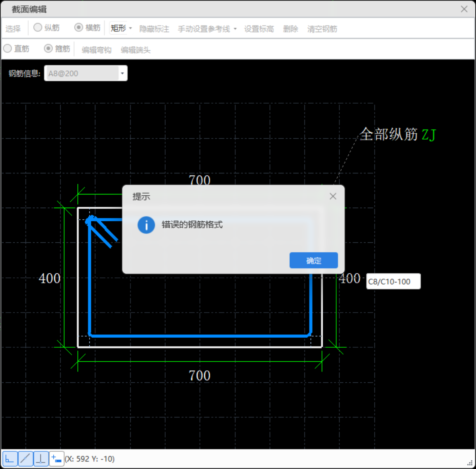Screen dimensions: 476x469
Task: Open the 钢筋信息 combo box arrow
Action: [x=122, y=73]
